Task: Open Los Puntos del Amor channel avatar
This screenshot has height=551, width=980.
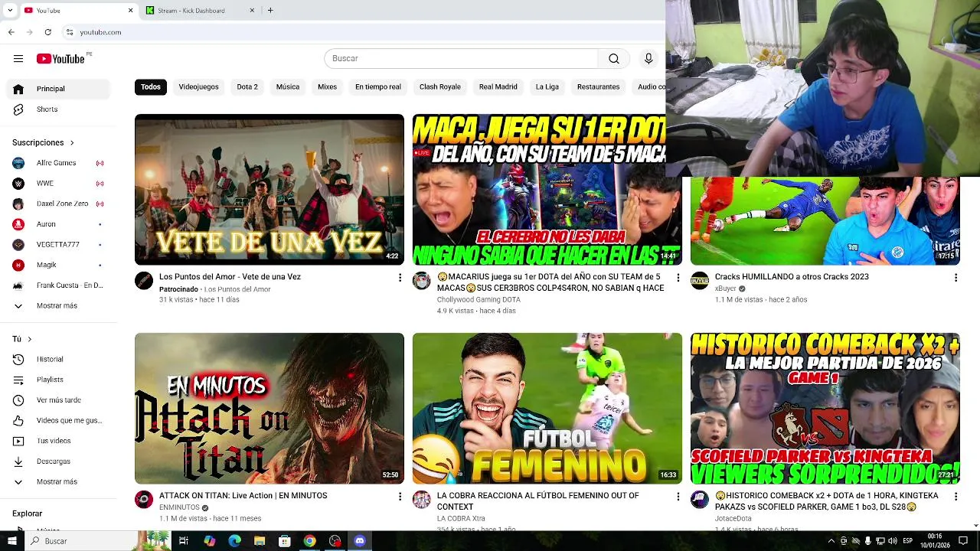Action: [144, 281]
